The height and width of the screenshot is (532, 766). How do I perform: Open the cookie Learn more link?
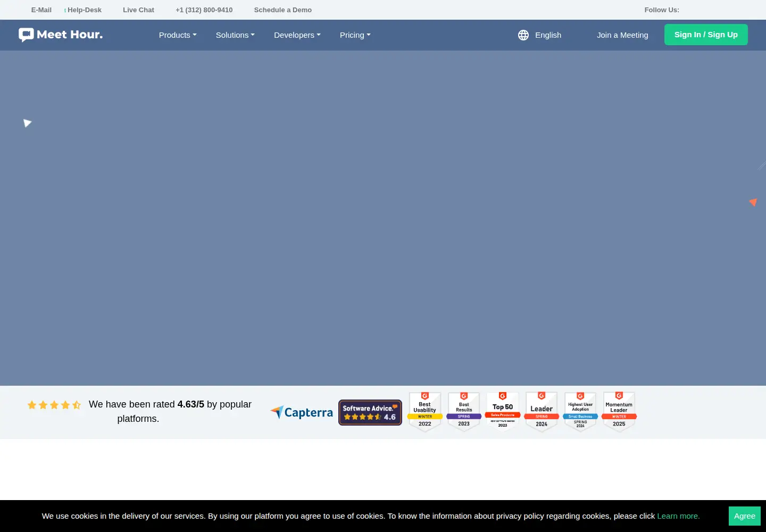[x=678, y=516]
